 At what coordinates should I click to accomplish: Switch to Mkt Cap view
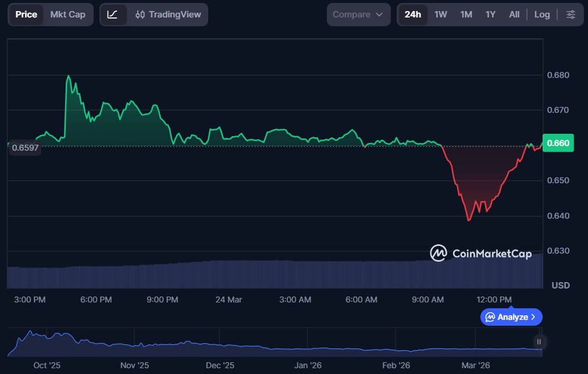(67, 15)
